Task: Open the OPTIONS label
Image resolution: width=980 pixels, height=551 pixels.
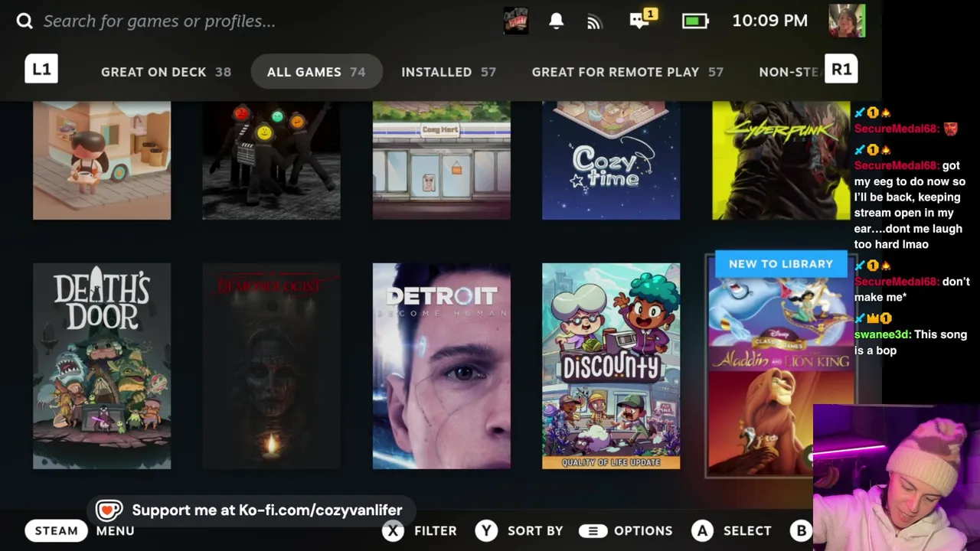Action: (x=643, y=530)
